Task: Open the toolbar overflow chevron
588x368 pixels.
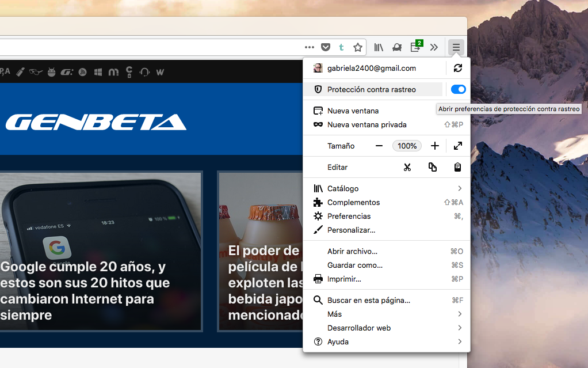Action: pos(434,47)
